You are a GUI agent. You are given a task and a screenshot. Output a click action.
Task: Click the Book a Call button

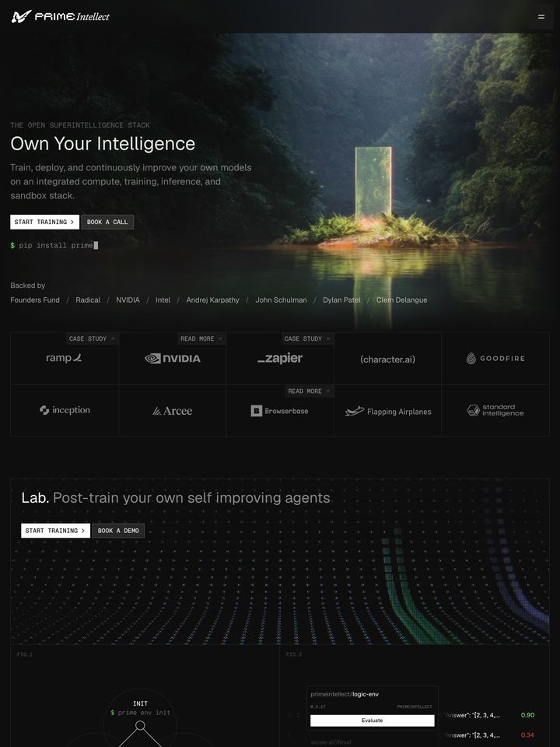[107, 222]
